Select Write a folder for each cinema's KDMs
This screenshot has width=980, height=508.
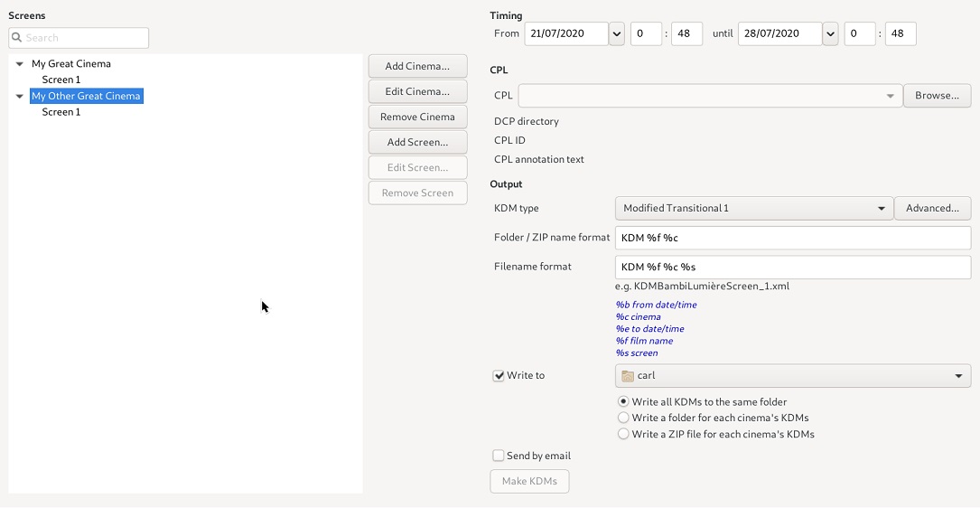[623, 418]
